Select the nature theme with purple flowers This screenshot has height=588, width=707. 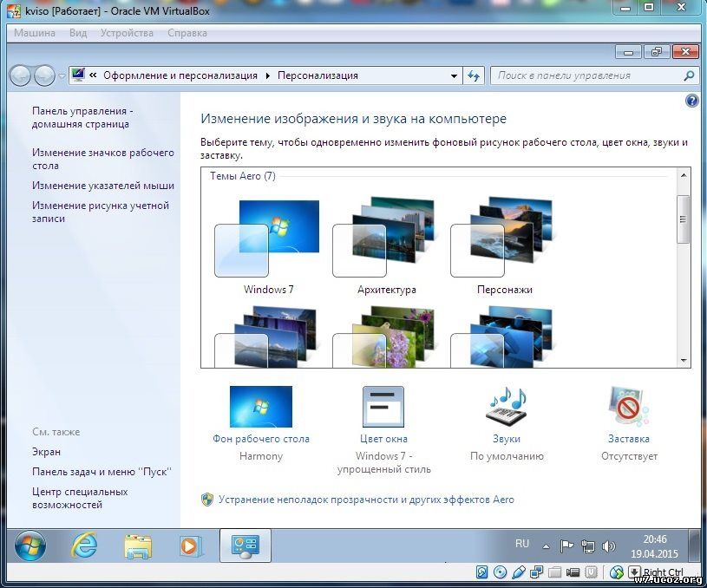pyautogui.click(x=386, y=336)
